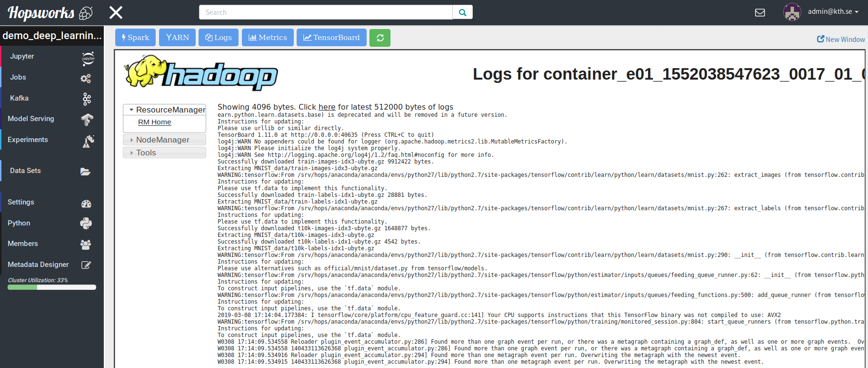This screenshot has width=868, height=368.
Task: Click the Model Serving icon
Action: pyautogui.click(x=87, y=119)
